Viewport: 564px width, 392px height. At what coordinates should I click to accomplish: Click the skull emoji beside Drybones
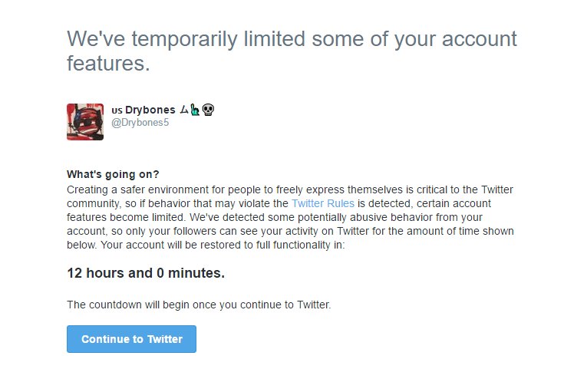(208, 110)
